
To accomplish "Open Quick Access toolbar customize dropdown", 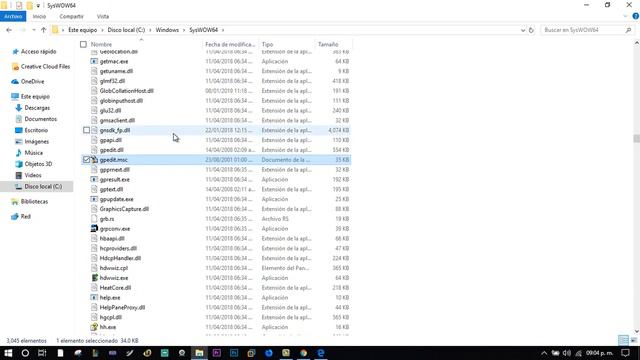I will [x=38, y=6].
